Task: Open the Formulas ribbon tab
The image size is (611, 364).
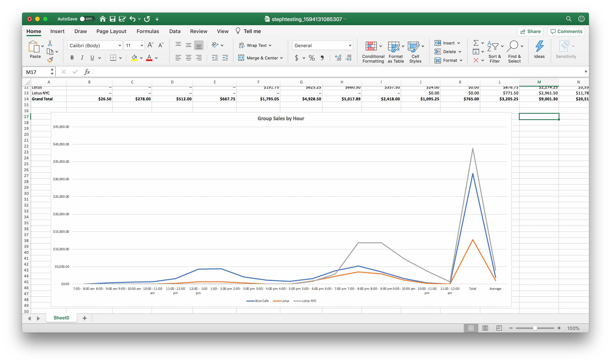Action: click(148, 31)
